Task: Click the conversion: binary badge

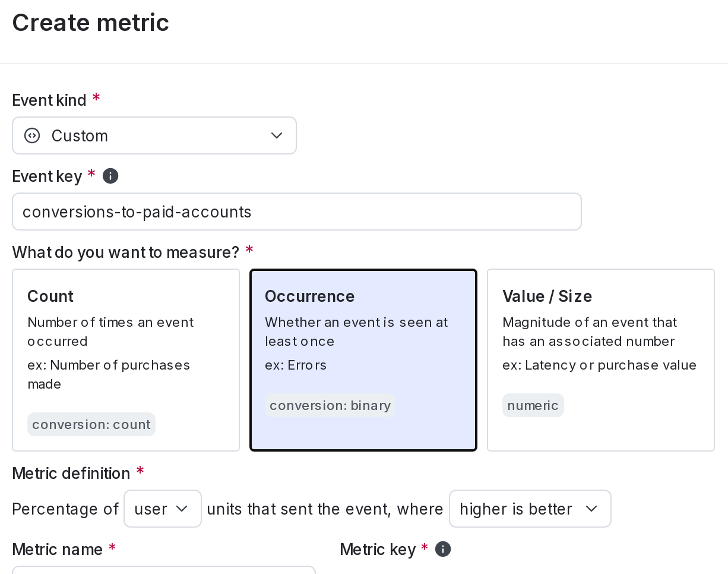Action: (x=330, y=405)
